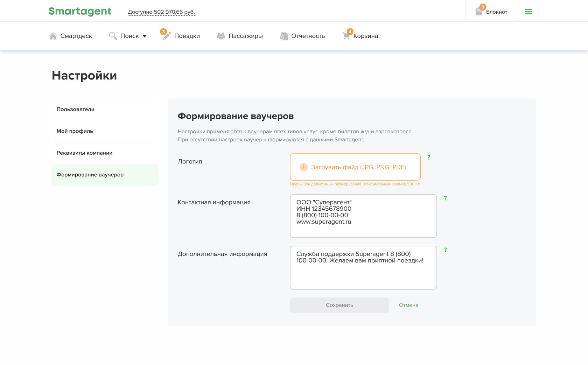Click the help question mark beside Логотип

pyautogui.click(x=429, y=157)
